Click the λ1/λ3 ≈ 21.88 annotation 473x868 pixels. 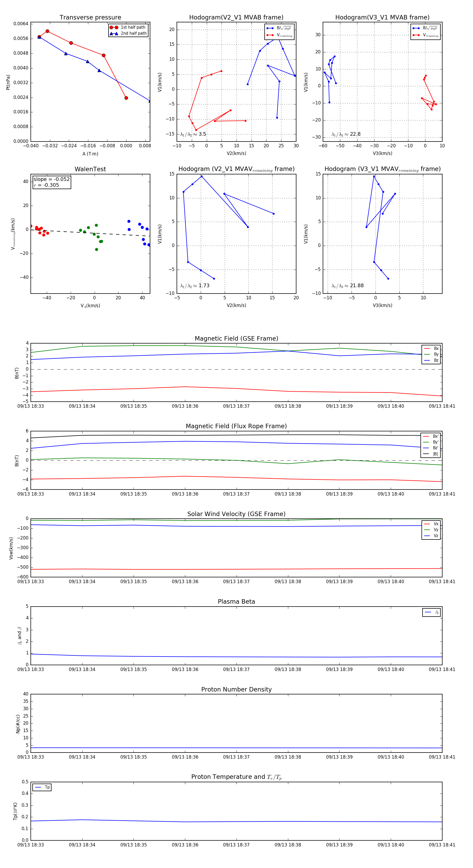347,286
